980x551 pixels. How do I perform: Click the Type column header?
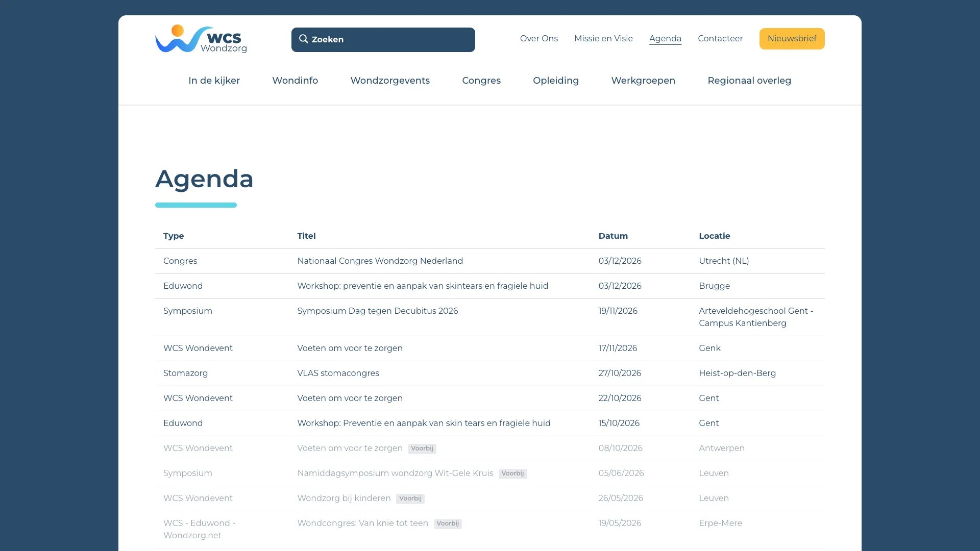[x=174, y=236]
